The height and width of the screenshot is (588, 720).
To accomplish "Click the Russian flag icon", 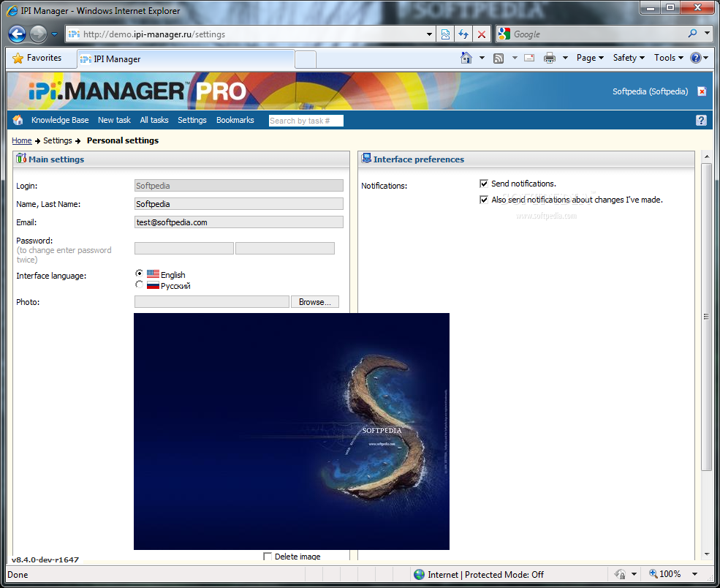I will coord(153,285).
